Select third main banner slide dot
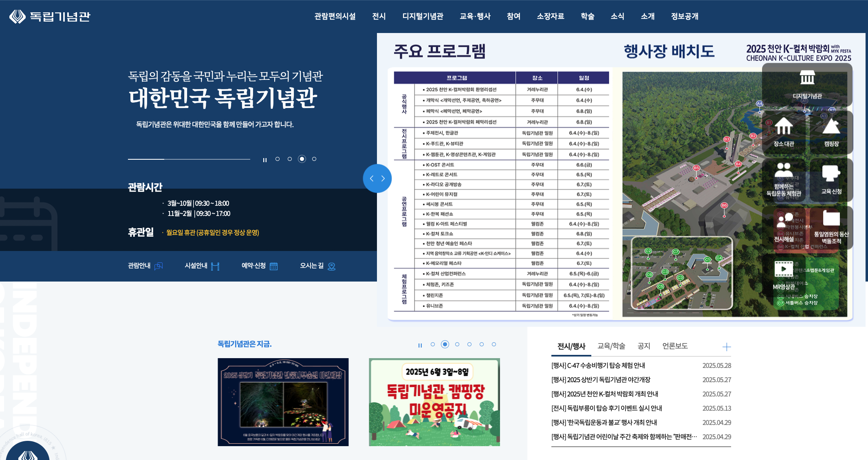The width and height of the screenshot is (868, 460). click(x=302, y=159)
